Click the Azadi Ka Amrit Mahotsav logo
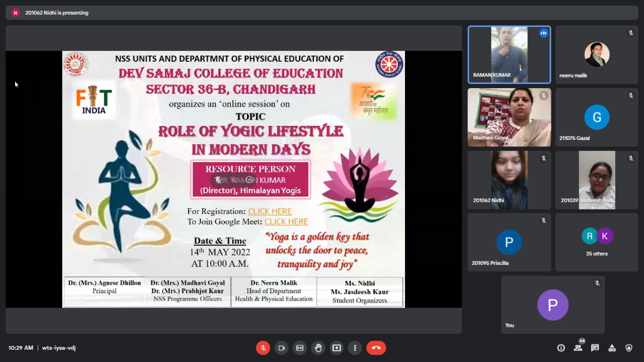This screenshot has width=644, height=362. pos(374,100)
